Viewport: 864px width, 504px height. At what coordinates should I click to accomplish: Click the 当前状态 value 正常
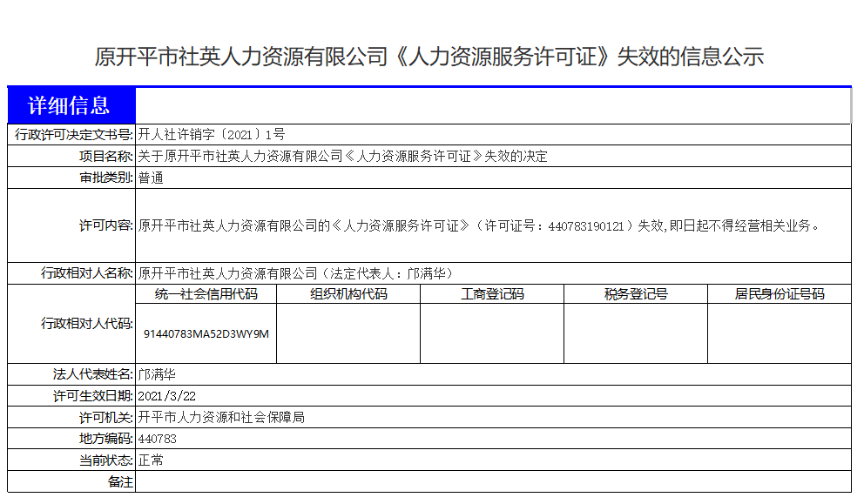151,460
